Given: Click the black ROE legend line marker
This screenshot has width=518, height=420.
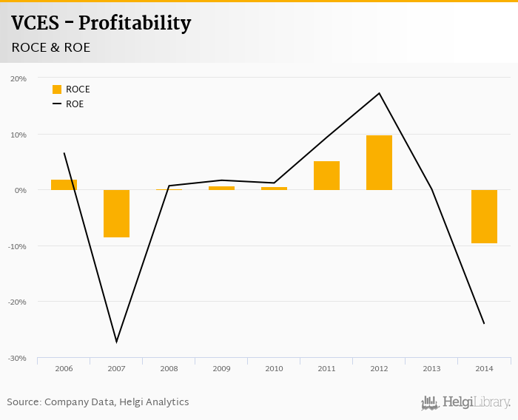Looking at the screenshot, I should [57, 104].
